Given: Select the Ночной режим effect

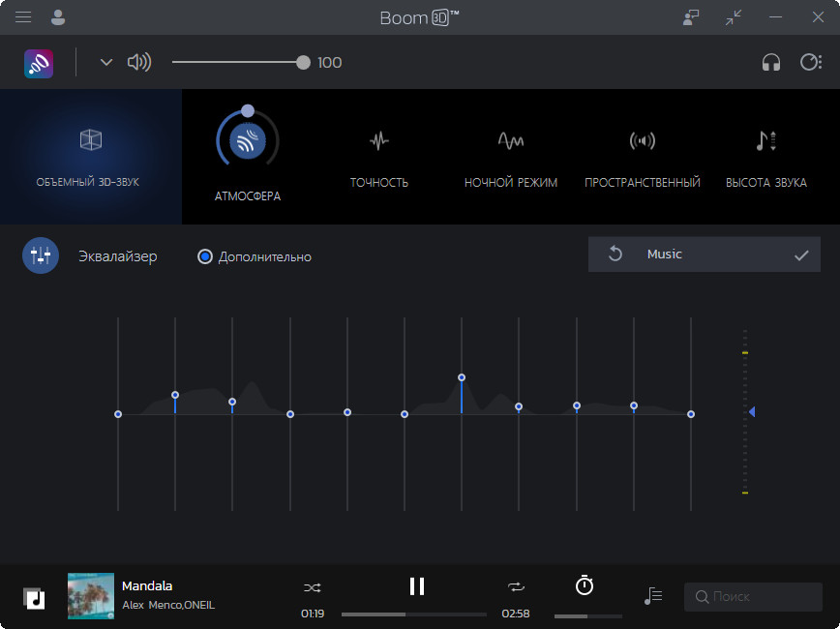Looking at the screenshot, I should coord(510,157).
